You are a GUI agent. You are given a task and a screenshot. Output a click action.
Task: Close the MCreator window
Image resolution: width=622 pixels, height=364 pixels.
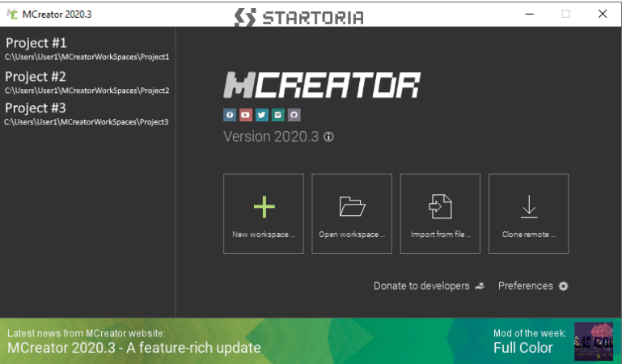[x=602, y=14]
